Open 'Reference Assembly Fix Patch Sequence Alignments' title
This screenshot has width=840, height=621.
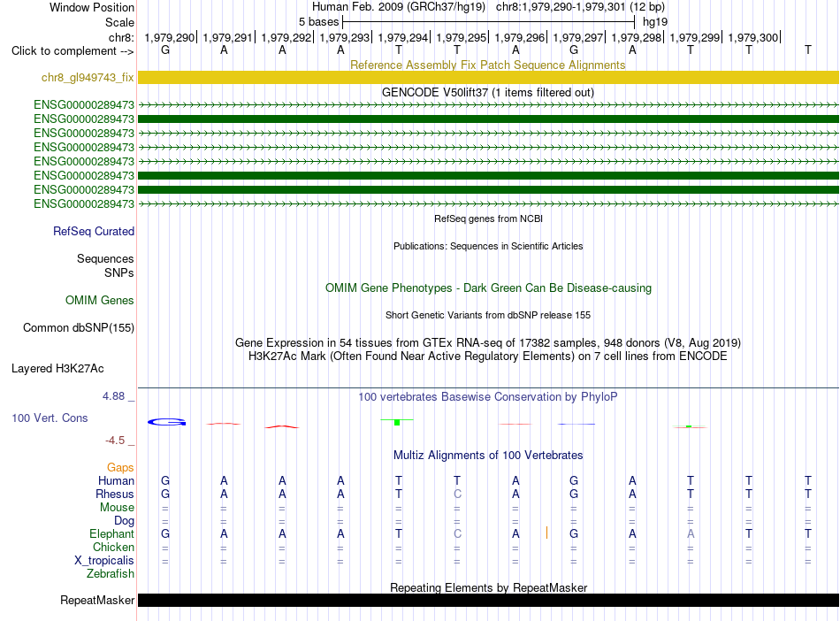click(x=487, y=65)
